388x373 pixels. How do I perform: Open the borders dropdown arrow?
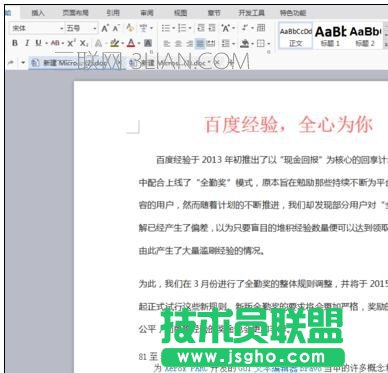coord(268,44)
